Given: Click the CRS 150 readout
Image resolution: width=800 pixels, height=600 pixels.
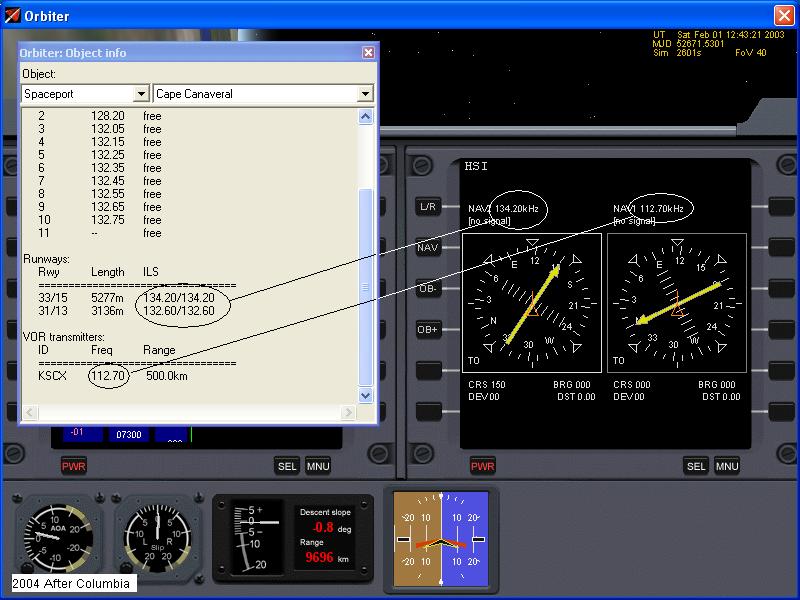Looking at the screenshot, I should 487,385.
